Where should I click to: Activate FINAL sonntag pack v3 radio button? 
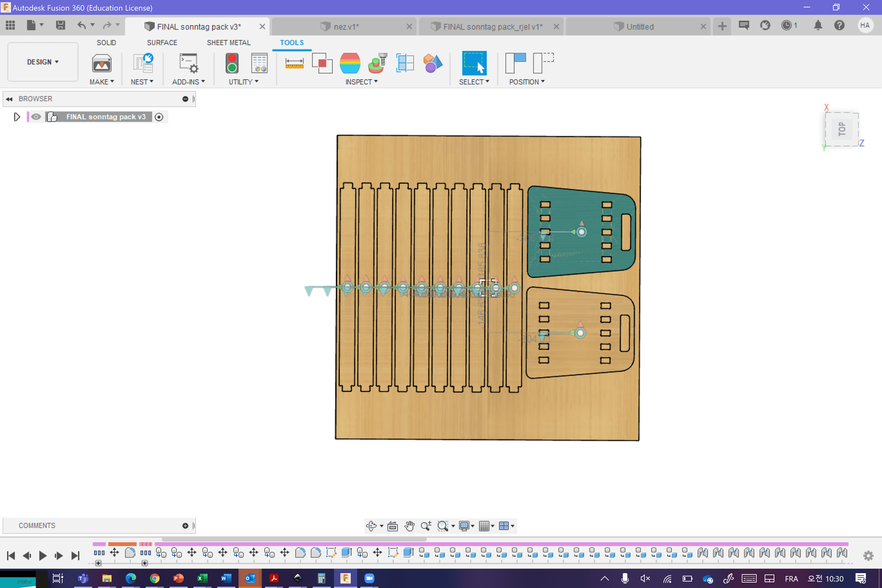pos(159,117)
